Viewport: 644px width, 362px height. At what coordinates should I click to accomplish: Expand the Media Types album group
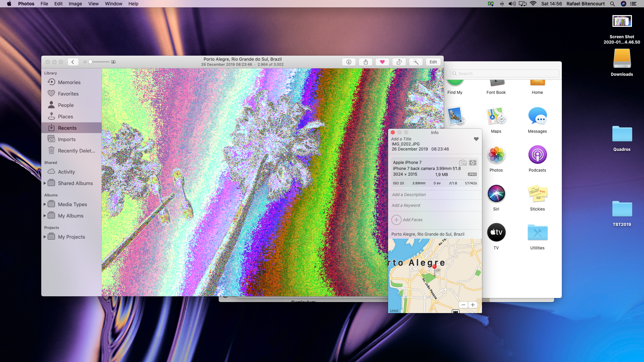pos(45,204)
